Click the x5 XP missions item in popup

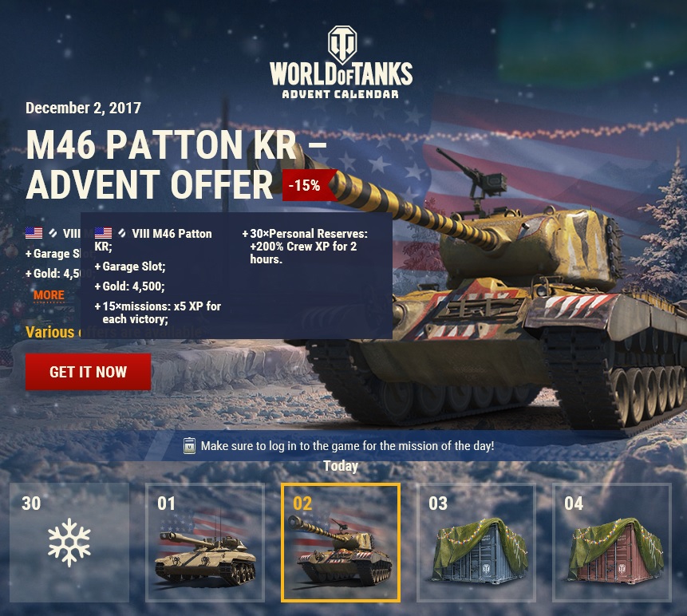tap(158, 312)
